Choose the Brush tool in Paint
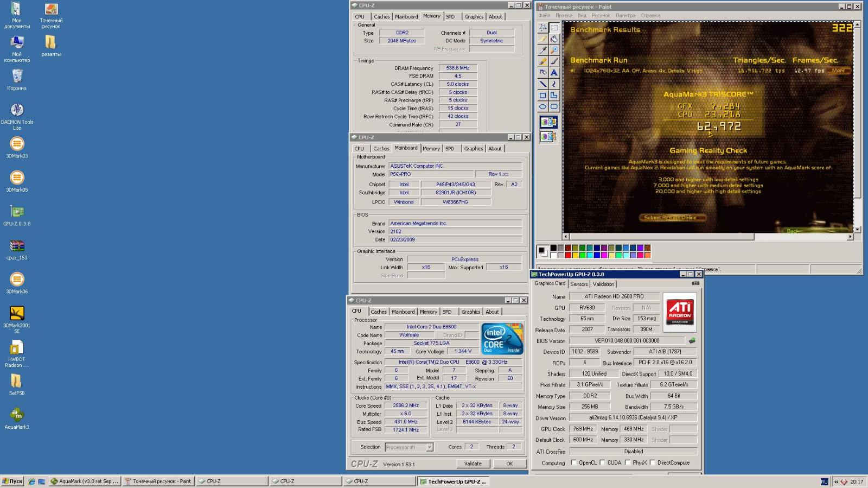Image resolution: width=868 pixels, height=488 pixels. pyautogui.click(x=554, y=61)
